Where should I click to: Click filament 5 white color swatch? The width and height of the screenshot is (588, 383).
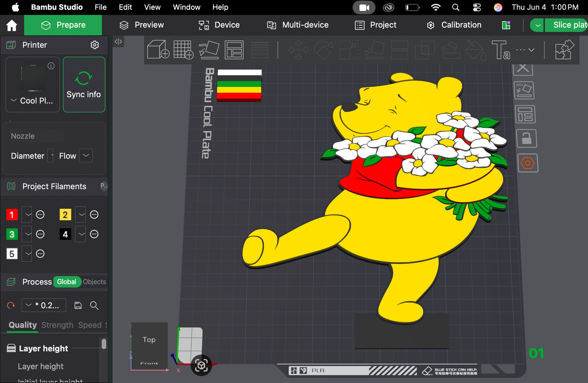point(12,254)
